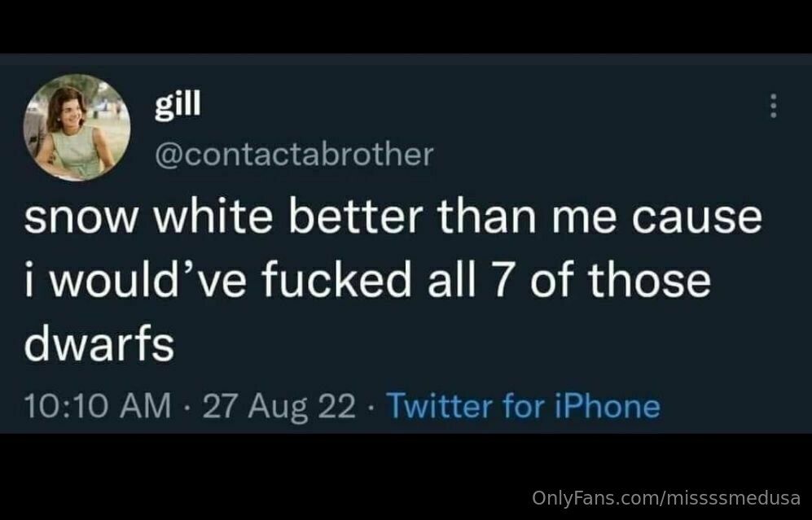
Task: Select the word iPhone in the source label
Action: point(608,405)
